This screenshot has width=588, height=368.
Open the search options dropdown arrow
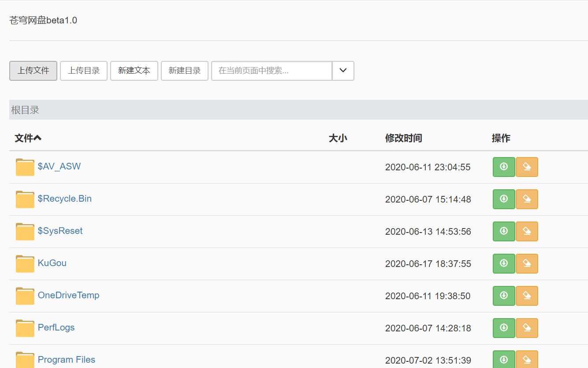(x=343, y=71)
